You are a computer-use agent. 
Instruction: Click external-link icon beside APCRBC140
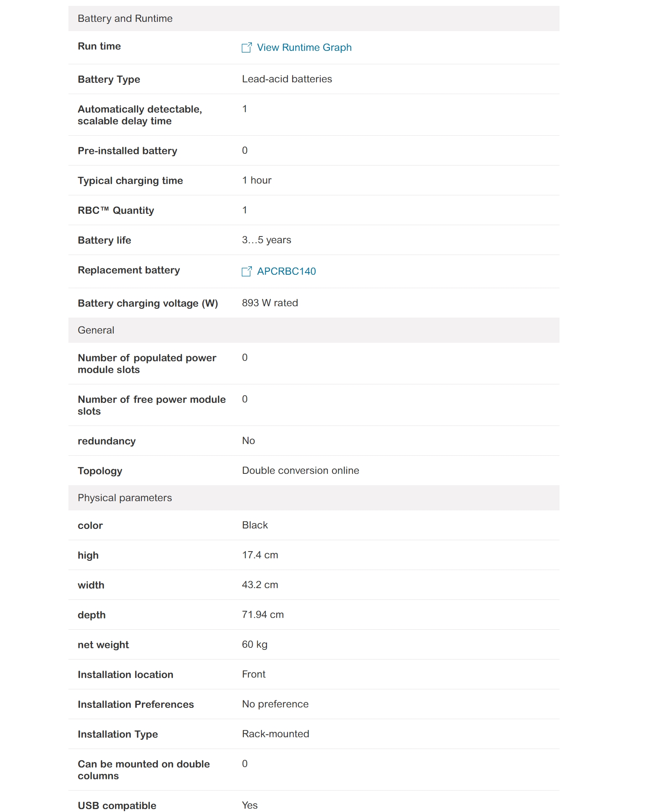click(246, 271)
